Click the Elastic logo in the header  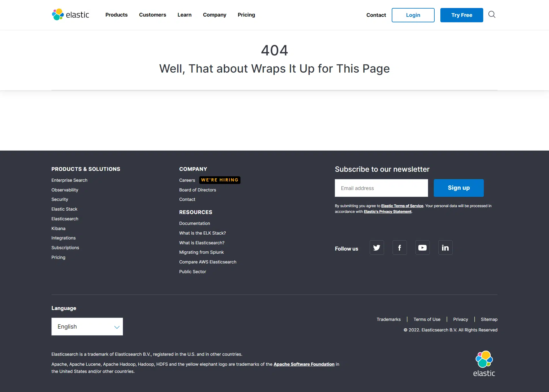point(71,15)
